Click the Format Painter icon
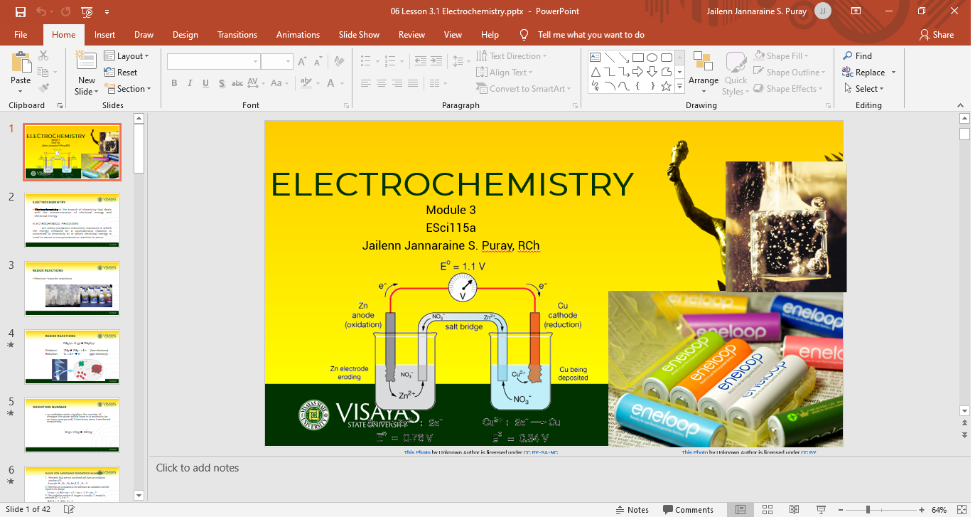 [43, 88]
